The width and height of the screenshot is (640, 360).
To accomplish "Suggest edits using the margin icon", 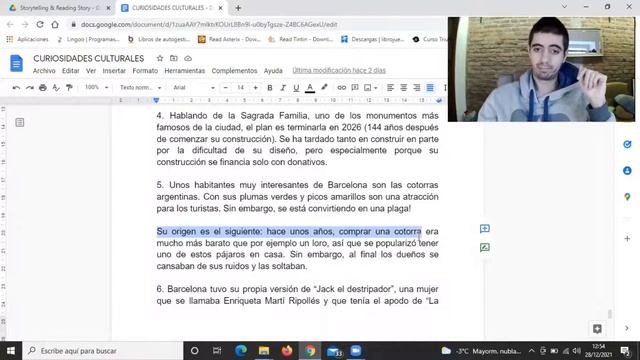I will (484, 247).
